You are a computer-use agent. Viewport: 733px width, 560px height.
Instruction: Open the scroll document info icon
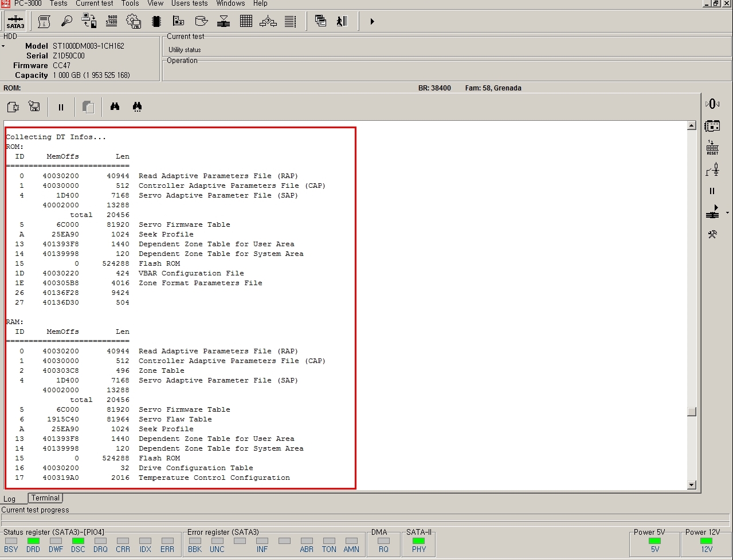click(x=44, y=22)
